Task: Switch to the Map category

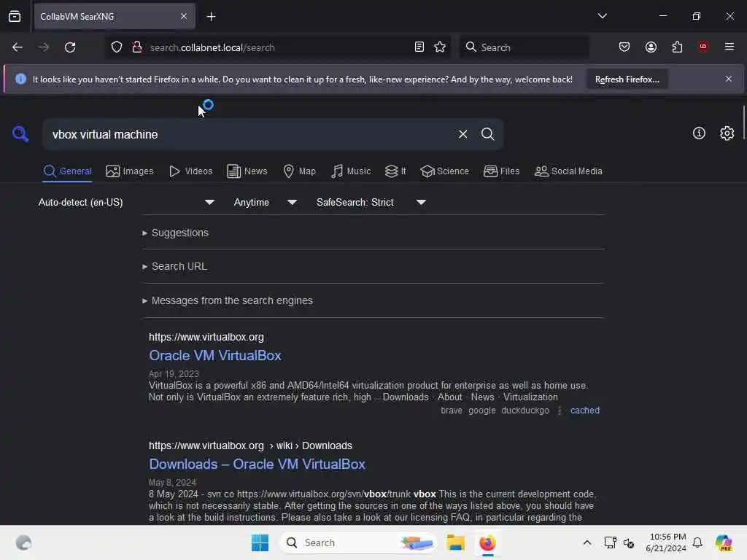Action: click(x=299, y=171)
